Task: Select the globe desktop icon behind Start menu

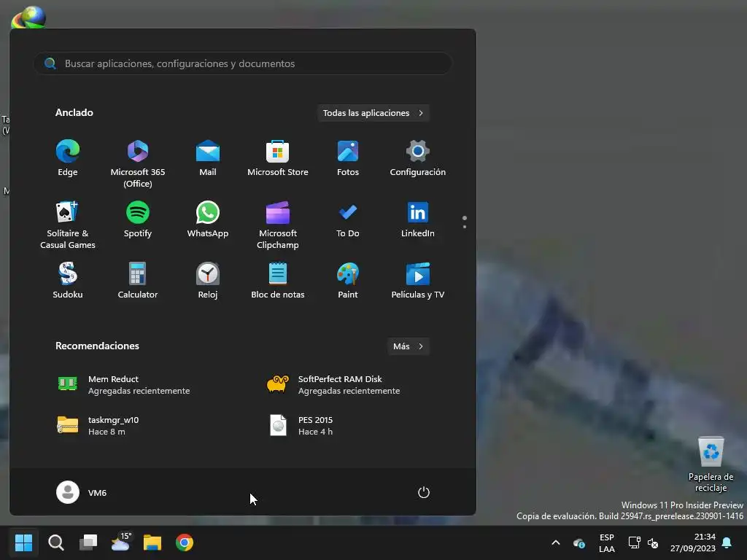Action: [28, 17]
